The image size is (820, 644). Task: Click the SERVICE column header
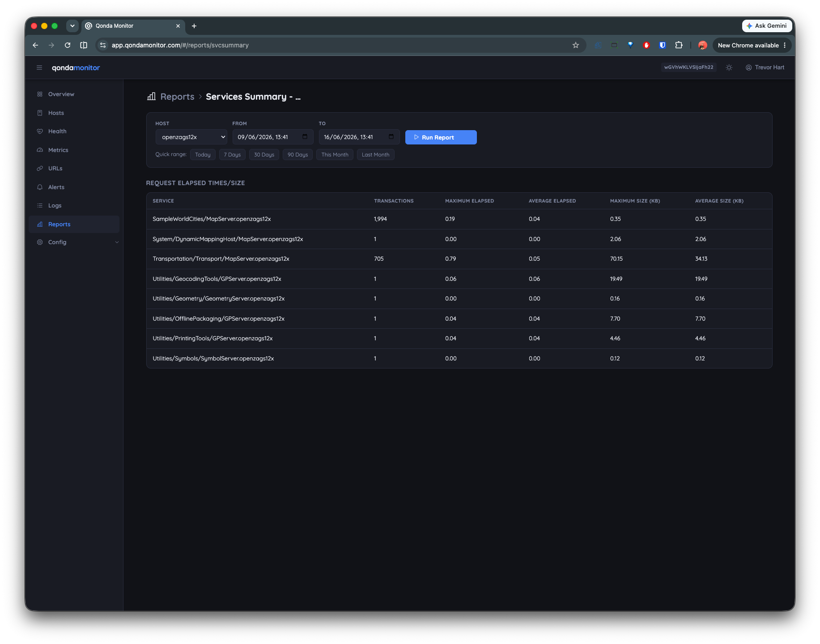point(163,201)
